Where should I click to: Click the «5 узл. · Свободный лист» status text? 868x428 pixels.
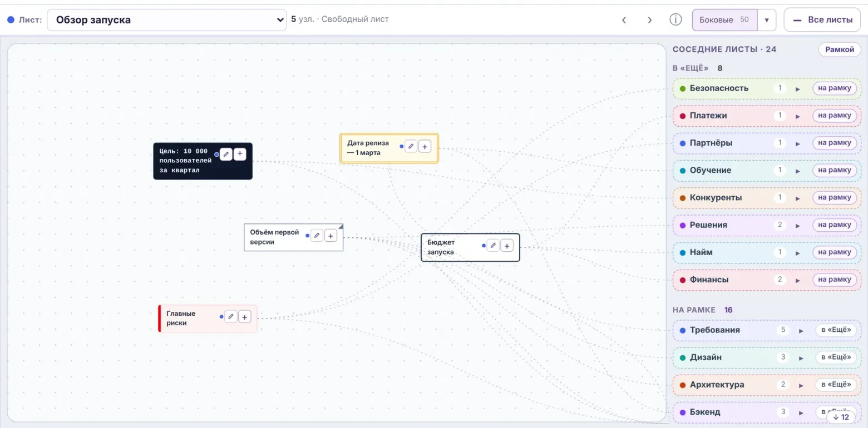click(340, 19)
